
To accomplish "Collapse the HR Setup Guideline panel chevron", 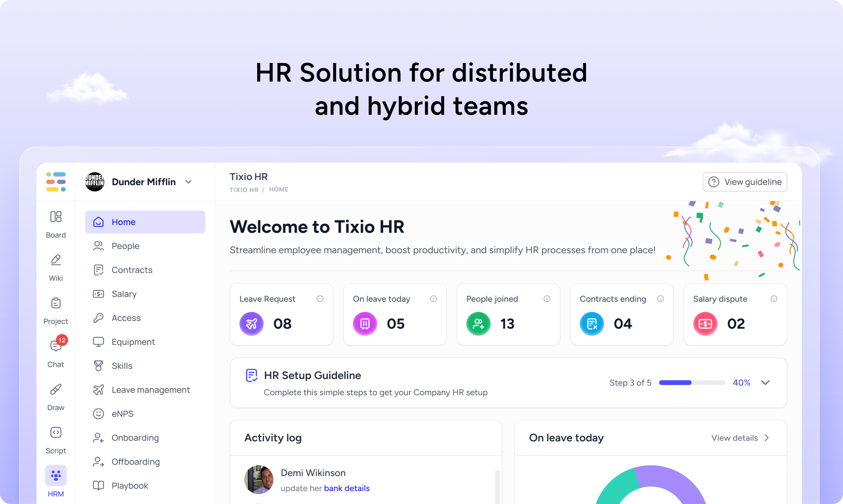I will pyautogui.click(x=765, y=383).
